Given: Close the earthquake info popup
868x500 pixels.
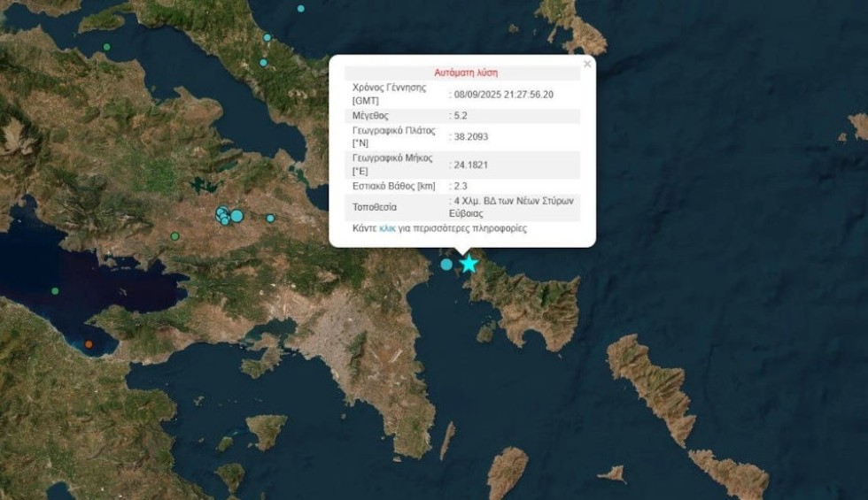Looking at the screenshot, I should 586,64.
